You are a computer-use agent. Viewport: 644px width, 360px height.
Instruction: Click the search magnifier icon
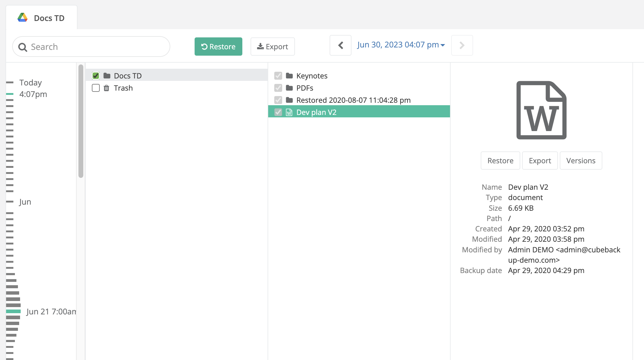coord(23,47)
